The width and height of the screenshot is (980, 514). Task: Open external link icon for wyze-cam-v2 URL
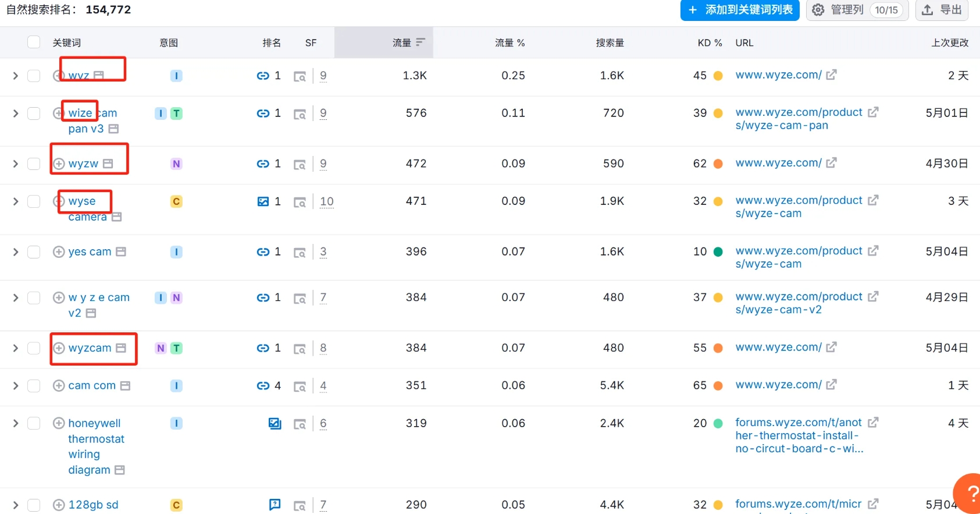[x=873, y=296]
